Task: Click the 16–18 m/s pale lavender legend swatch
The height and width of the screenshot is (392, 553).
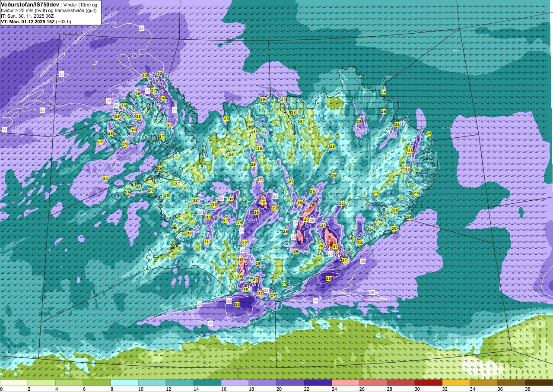Action: [235, 383]
